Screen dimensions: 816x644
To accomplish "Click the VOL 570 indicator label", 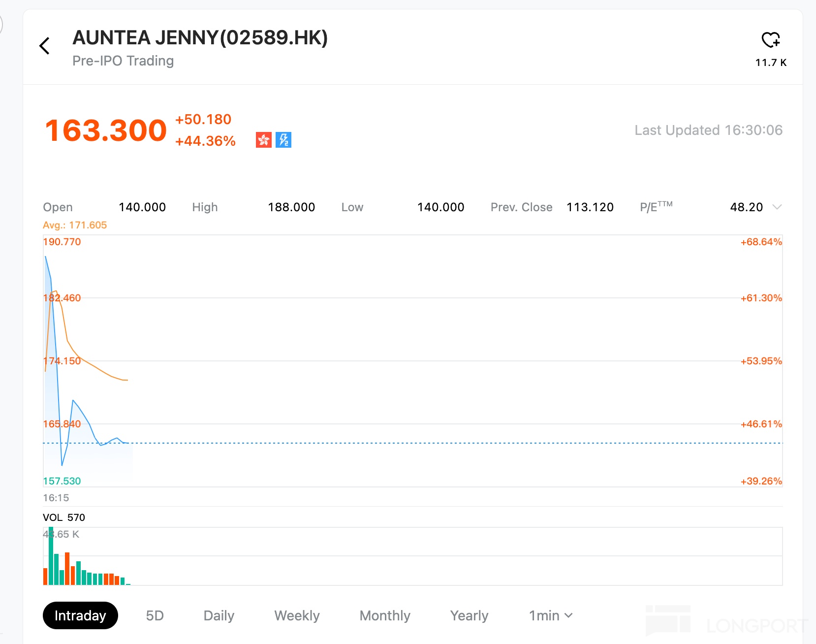I will click(x=64, y=517).
